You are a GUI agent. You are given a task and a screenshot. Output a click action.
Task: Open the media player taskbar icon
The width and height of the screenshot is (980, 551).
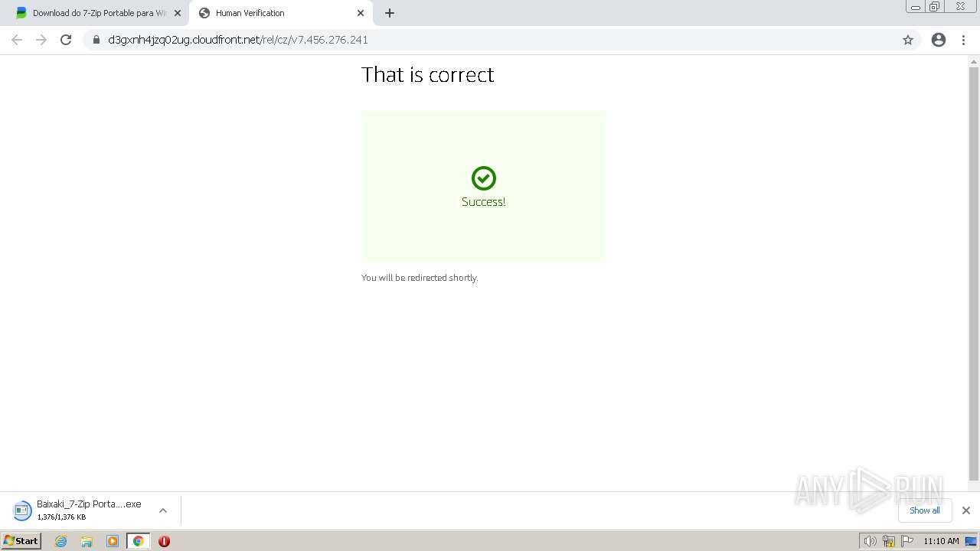pos(113,541)
